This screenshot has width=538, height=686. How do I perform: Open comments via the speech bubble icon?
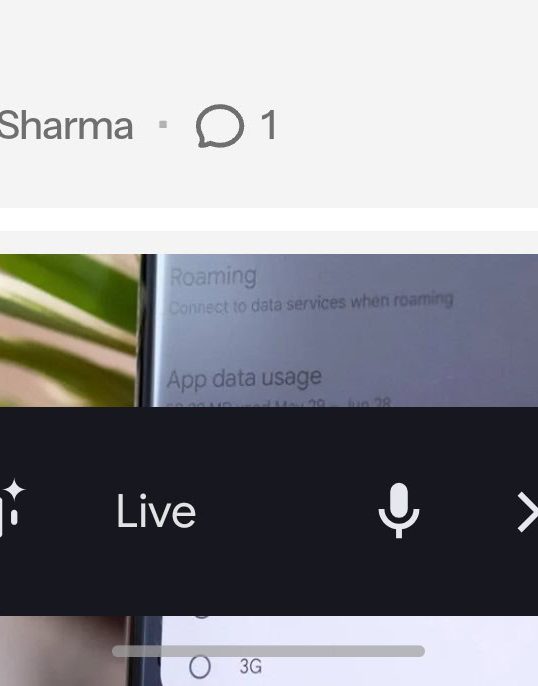(x=220, y=126)
